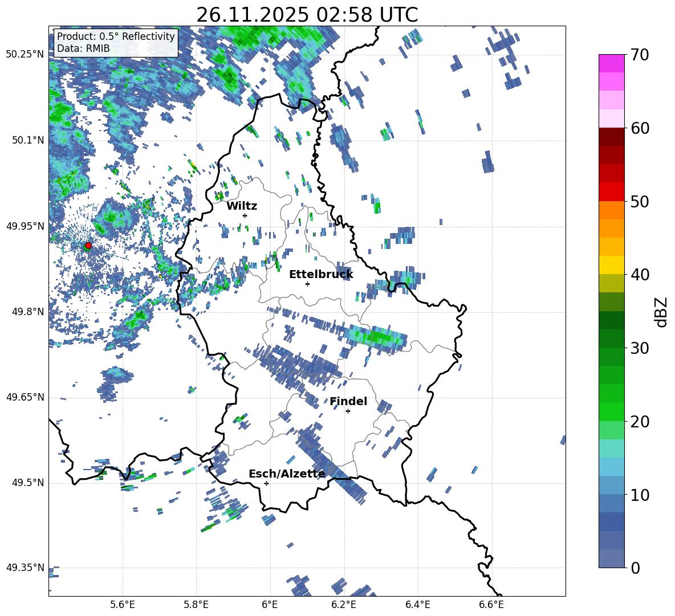The width and height of the screenshot is (675, 616).
Task: Select the Ettelbruck city label
Action: coord(321,275)
